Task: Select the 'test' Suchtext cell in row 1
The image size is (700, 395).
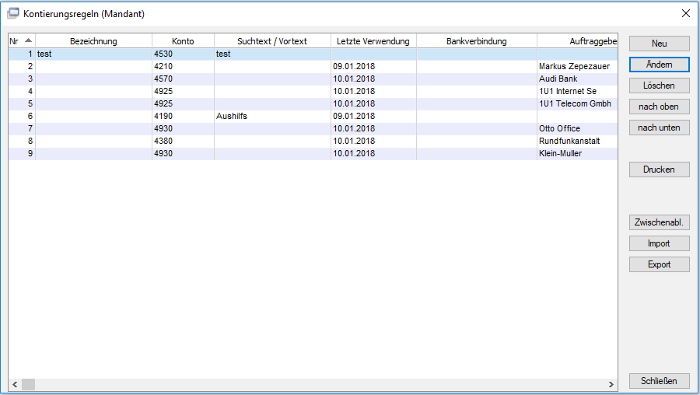Action: click(x=272, y=54)
